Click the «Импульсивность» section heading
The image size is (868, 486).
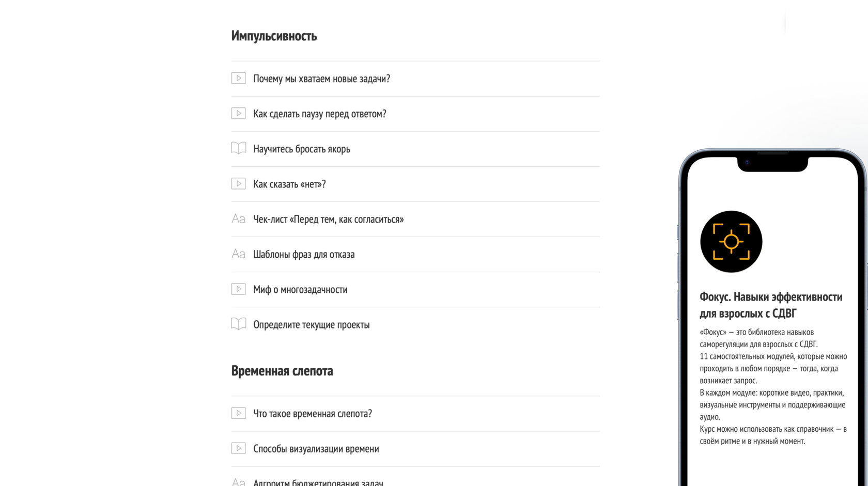click(274, 36)
